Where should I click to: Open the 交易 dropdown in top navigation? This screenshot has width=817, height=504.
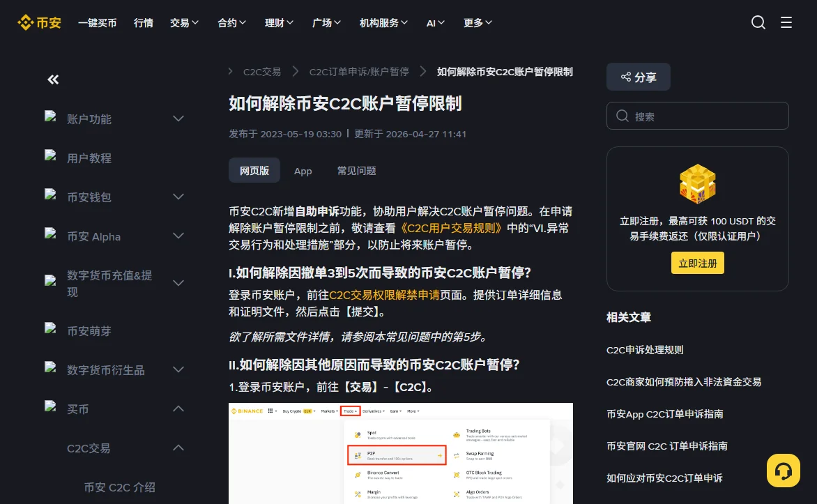pos(185,23)
